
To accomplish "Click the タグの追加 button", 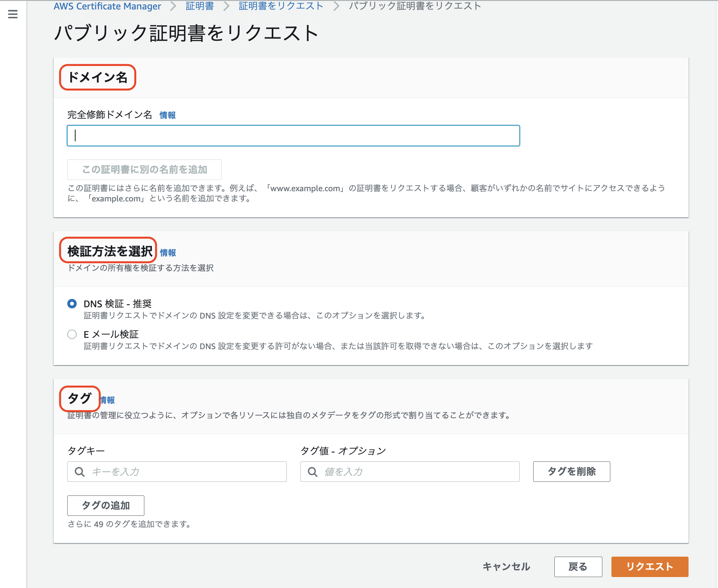I will pos(105,505).
